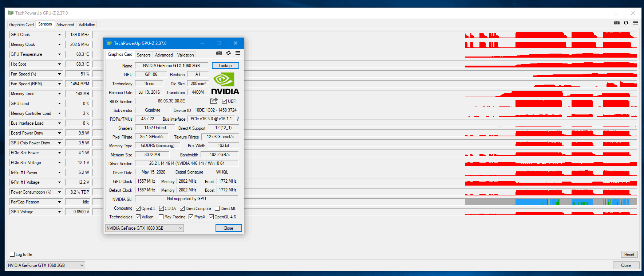Take a screenshot with the front window's camera icon

click(x=219, y=53)
